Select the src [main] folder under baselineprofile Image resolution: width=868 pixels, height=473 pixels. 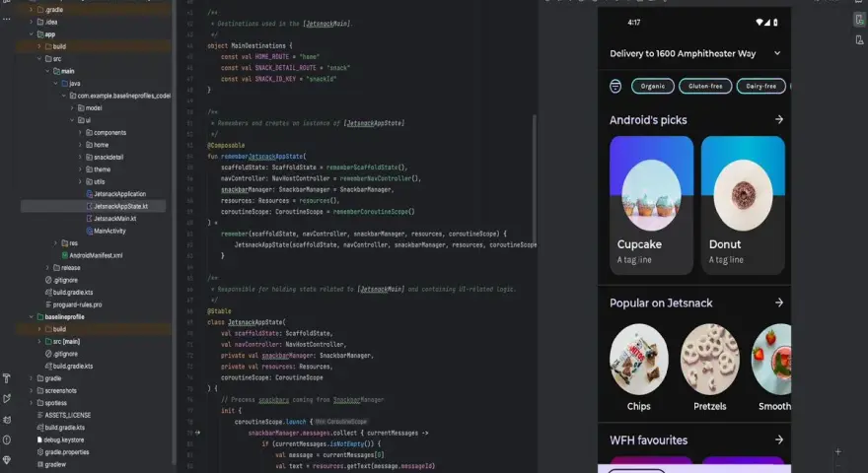coord(62,341)
